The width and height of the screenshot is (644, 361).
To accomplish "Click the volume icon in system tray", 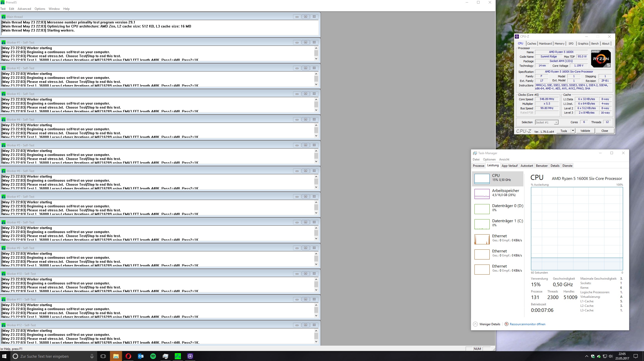I will pyautogui.click(x=610, y=356).
